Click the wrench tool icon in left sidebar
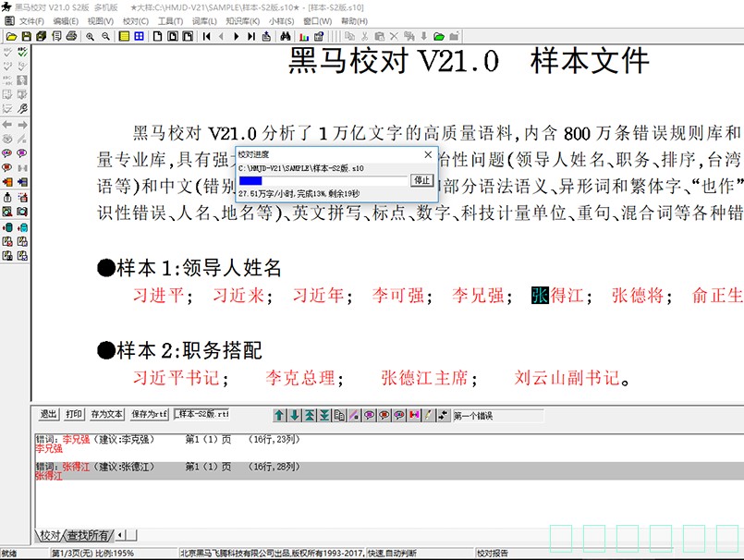This screenshot has width=744, height=560. (22, 109)
